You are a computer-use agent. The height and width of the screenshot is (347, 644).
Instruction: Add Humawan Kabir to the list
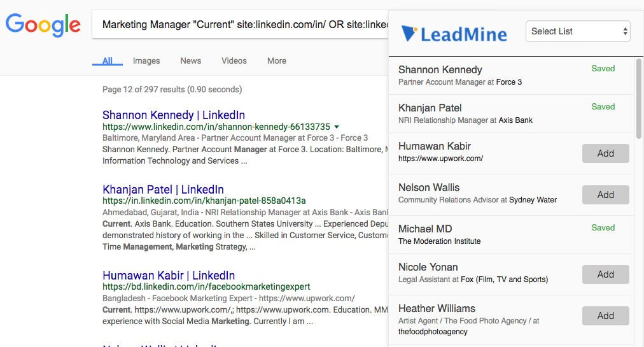605,153
